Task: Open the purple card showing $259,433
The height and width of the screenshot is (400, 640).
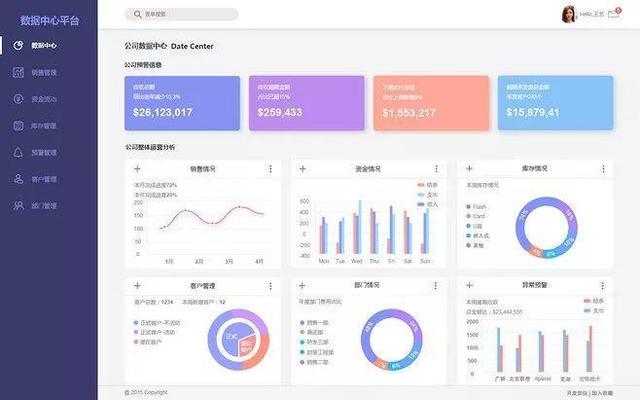Action: (307, 103)
